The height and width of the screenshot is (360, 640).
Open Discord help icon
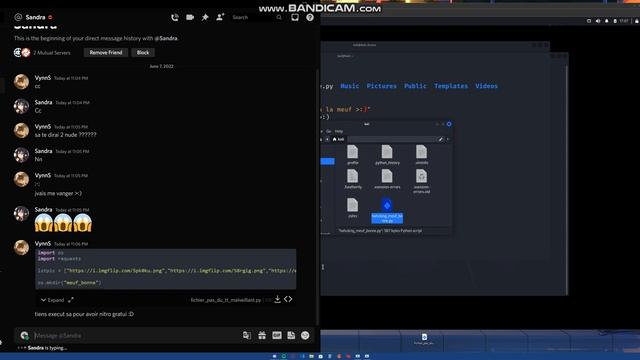(310, 17)
